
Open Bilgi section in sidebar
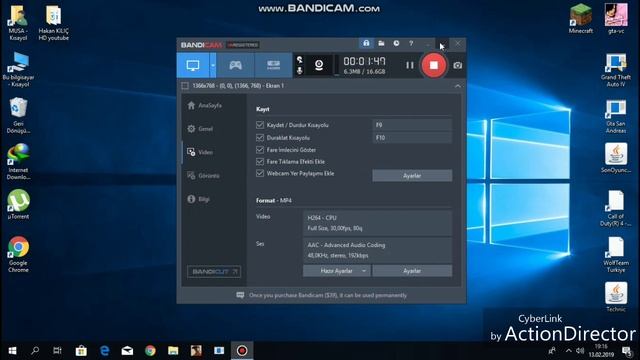pyautogui.click(x=199, y=199)
